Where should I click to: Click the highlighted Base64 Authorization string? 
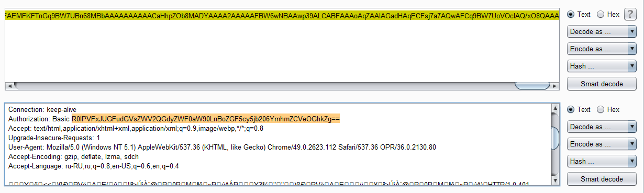[x=206, y=119]
